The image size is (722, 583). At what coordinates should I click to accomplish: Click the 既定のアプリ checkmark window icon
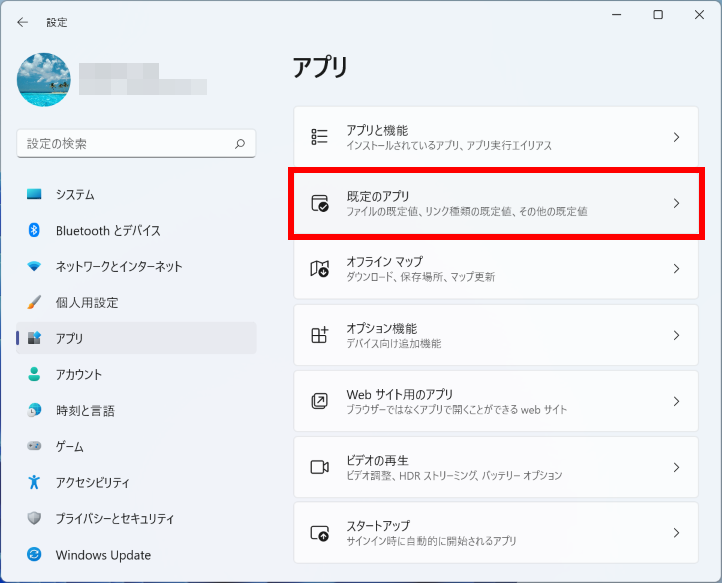[320, 203]
